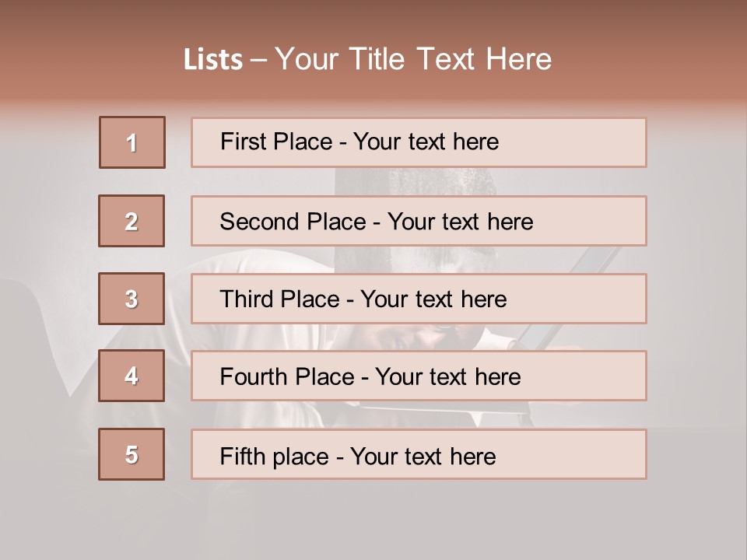747x560 pixels.
Task: Click the words "Second Place" in its bar
Action: (x=293, y=222)
